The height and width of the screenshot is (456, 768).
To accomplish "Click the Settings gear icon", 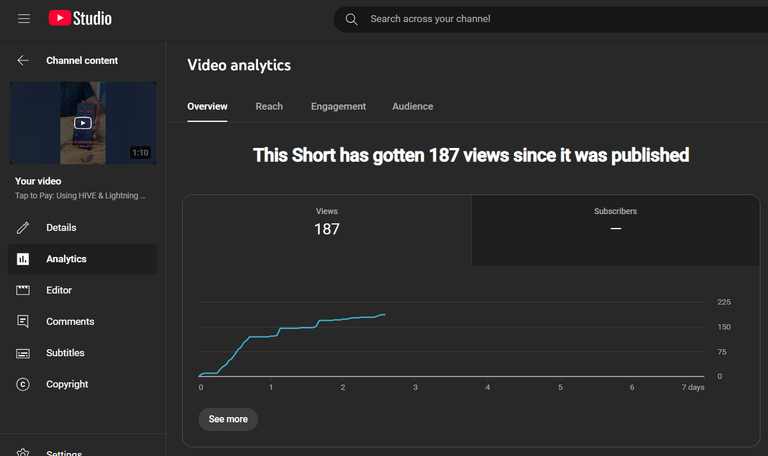I will point(23,452).
